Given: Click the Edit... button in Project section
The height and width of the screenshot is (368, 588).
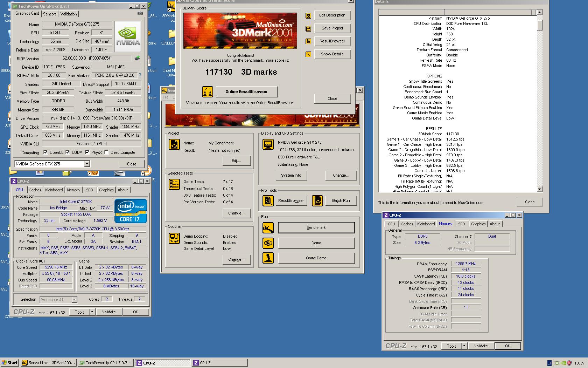Looking at the screenshot, I should click(x=236, y=161).
